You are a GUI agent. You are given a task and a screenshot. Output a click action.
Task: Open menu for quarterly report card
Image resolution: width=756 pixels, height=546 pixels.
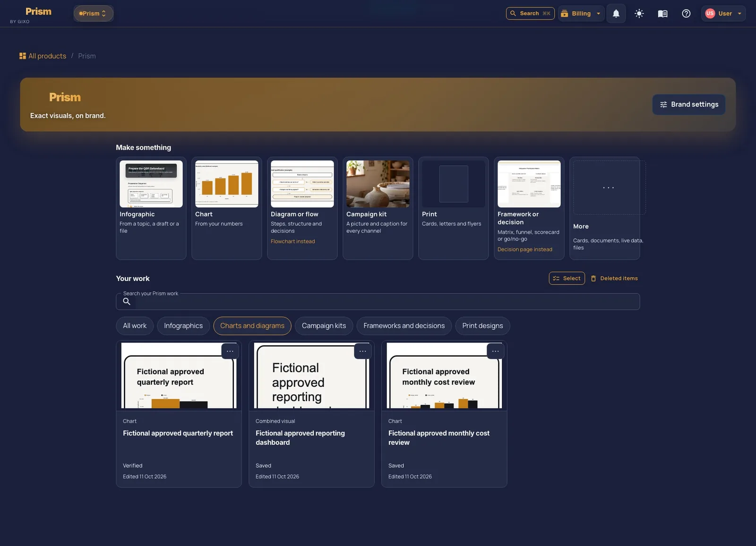(230, 351)
